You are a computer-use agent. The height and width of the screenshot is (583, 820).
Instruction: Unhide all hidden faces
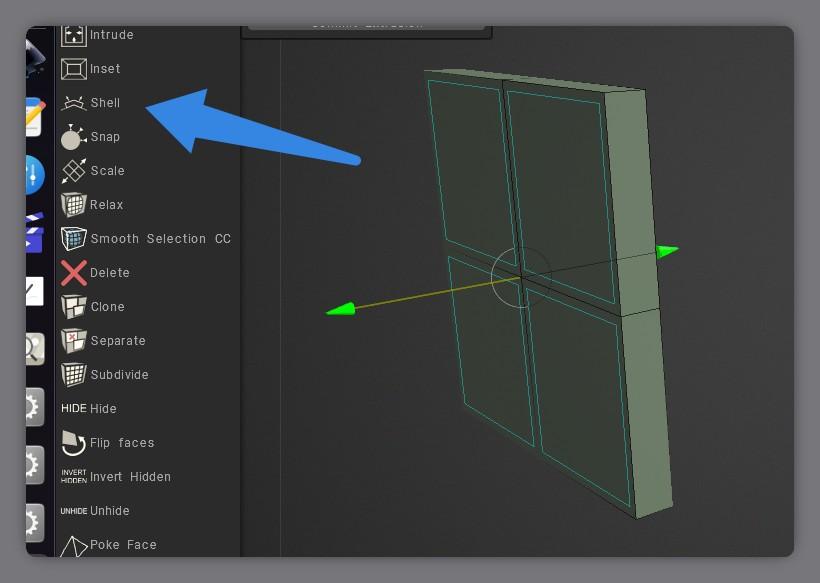coord(95,511)
